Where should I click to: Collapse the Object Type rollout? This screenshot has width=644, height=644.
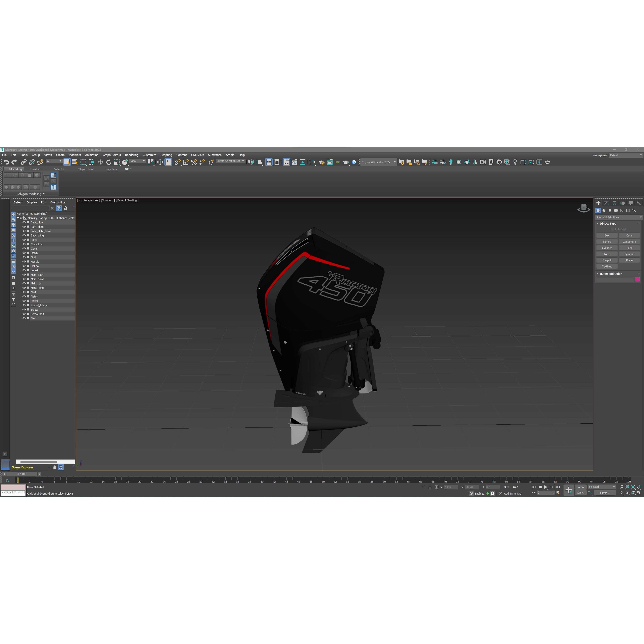point(597,223)
